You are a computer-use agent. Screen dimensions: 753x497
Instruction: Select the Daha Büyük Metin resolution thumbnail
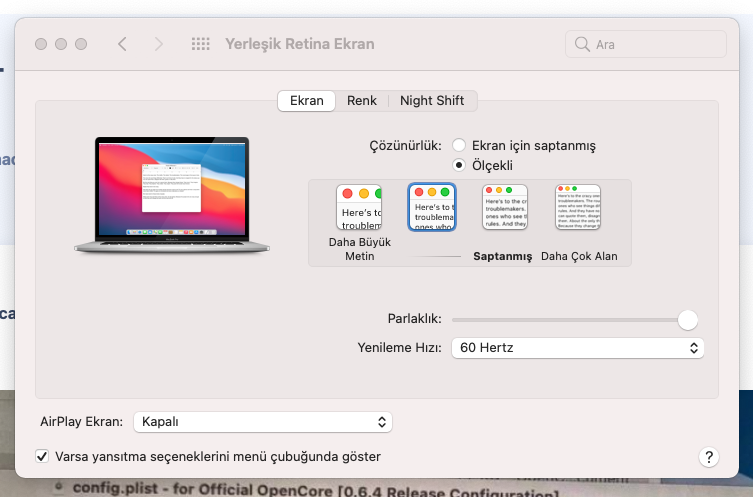359,208
